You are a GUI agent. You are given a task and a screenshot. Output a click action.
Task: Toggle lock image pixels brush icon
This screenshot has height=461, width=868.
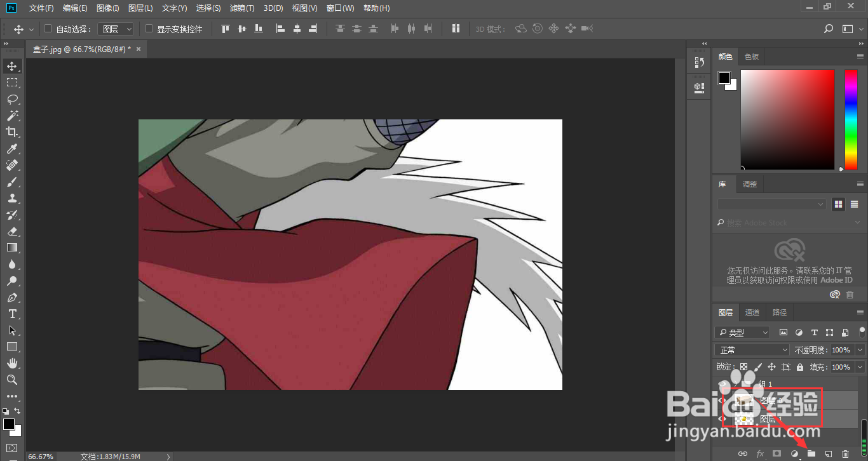758,367
